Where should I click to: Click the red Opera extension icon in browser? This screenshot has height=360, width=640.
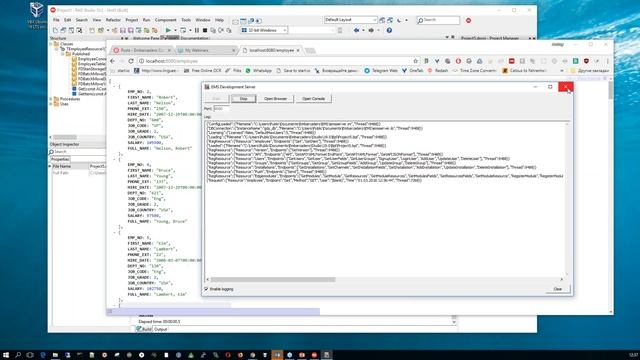click(x=458, y=61)
